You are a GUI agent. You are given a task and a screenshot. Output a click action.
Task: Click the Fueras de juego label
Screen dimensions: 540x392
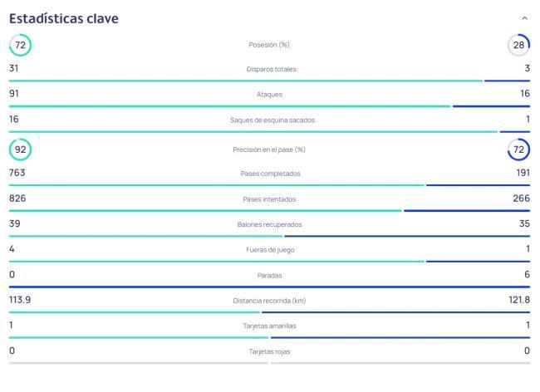pos(269,250)
